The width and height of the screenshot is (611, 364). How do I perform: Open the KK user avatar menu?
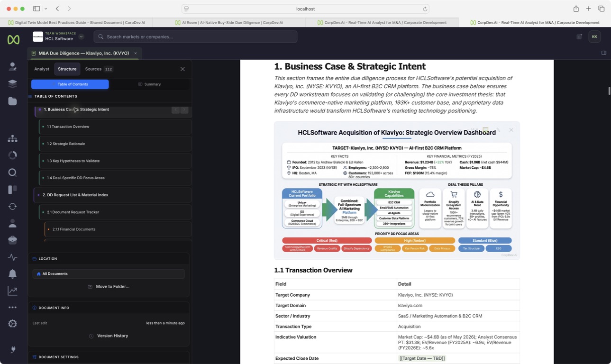(594, 36)
